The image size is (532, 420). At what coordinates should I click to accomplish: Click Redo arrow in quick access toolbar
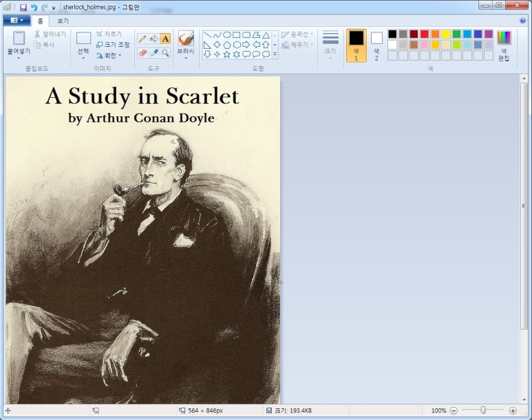pos(44,8)
